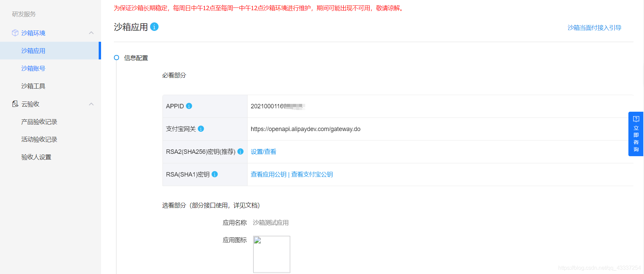Click the 沙箱测试应用 name value

point(271,223)
